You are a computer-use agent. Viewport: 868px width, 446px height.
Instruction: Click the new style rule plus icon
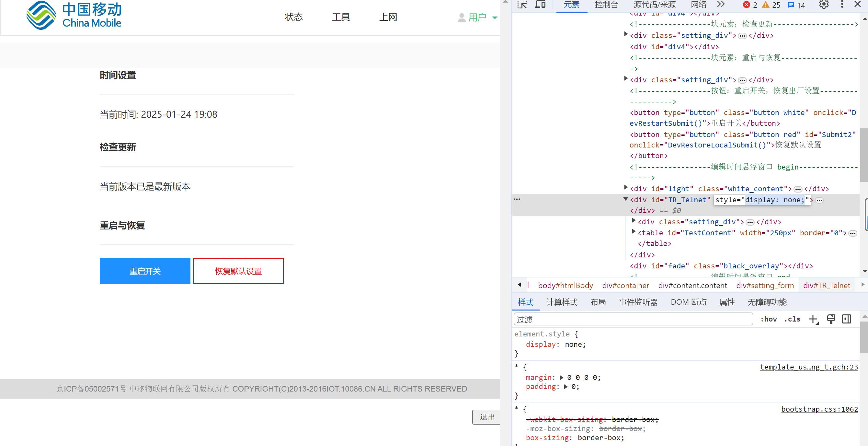pyautogui.click(x=813, y=319)
